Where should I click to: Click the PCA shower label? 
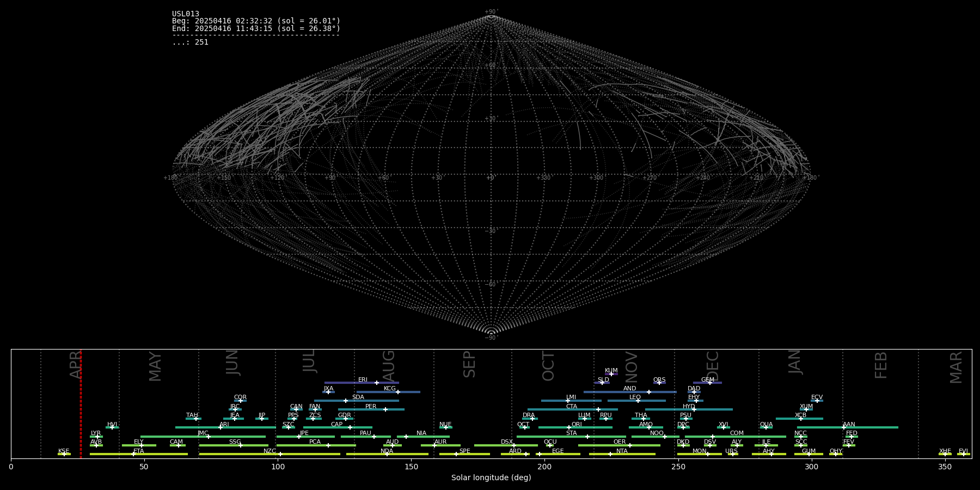click(x=315, y=442)
